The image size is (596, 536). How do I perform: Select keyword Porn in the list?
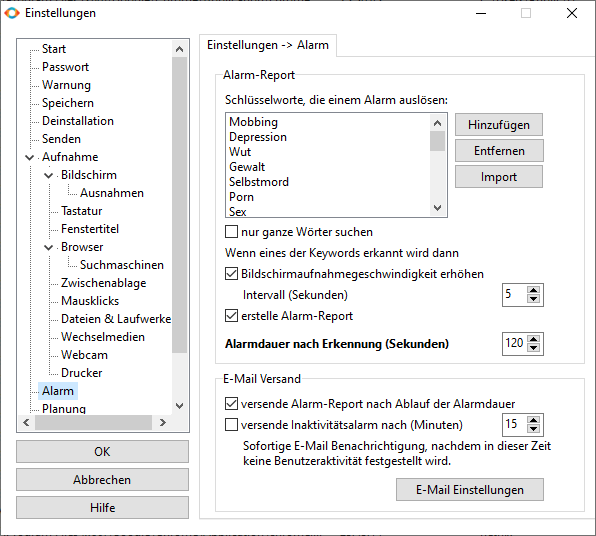(241, 197)
